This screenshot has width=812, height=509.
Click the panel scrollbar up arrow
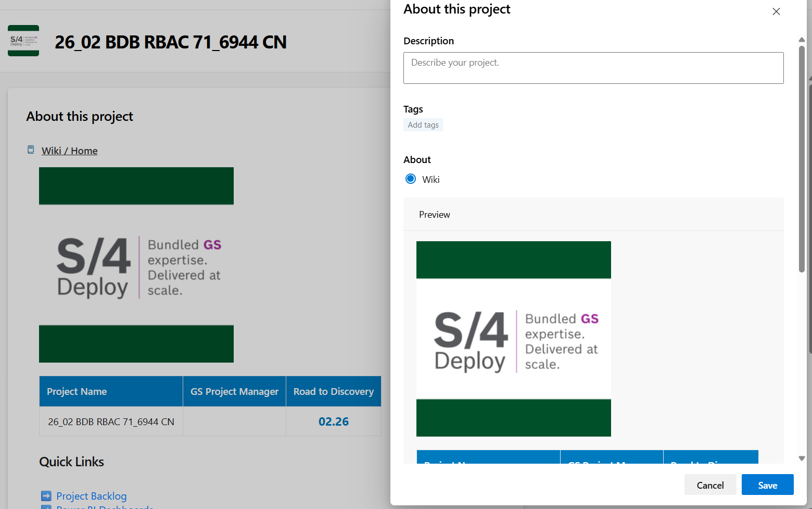coord(802,40)
